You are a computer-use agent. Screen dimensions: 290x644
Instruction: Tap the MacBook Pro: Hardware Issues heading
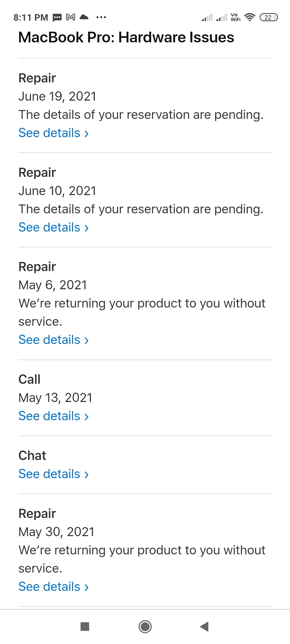pos(126,37)
